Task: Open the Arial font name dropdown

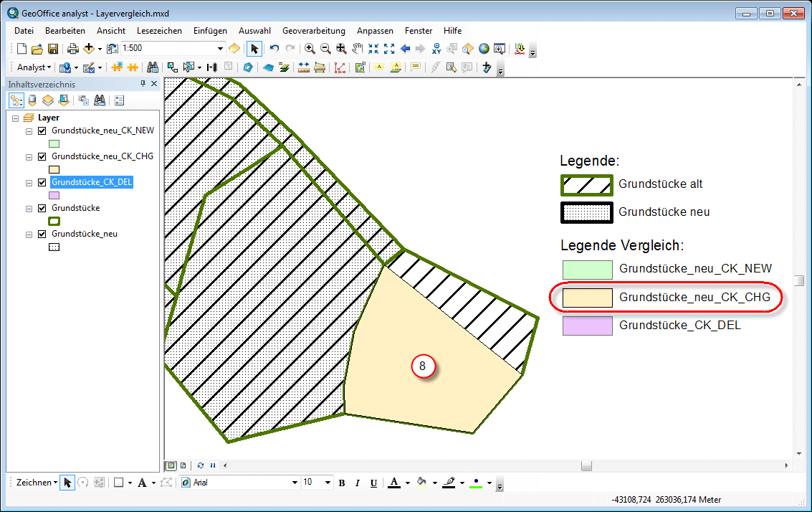Action: (x=295, y=483)
